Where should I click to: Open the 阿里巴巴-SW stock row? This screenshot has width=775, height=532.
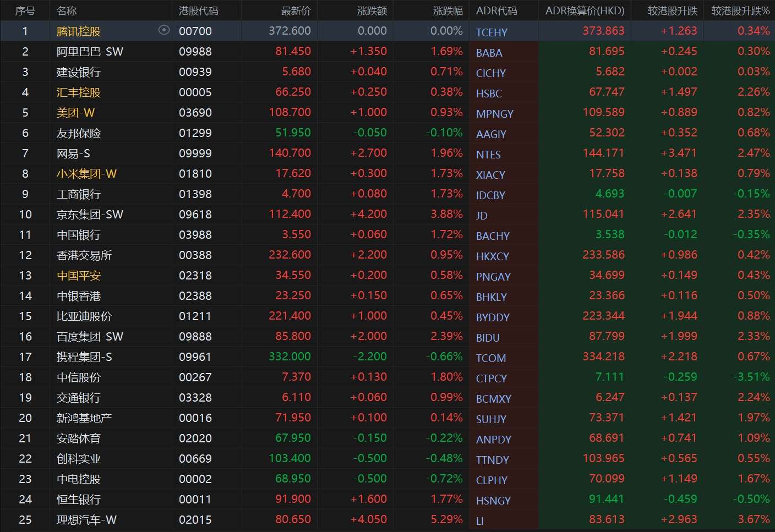pyautogui.click(x=90, y=52)
